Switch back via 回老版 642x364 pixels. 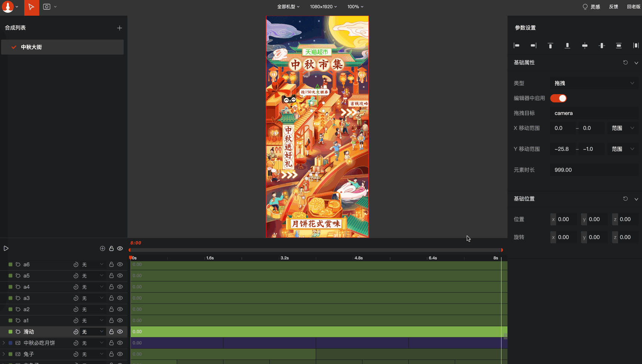click(x=634, y=7)
